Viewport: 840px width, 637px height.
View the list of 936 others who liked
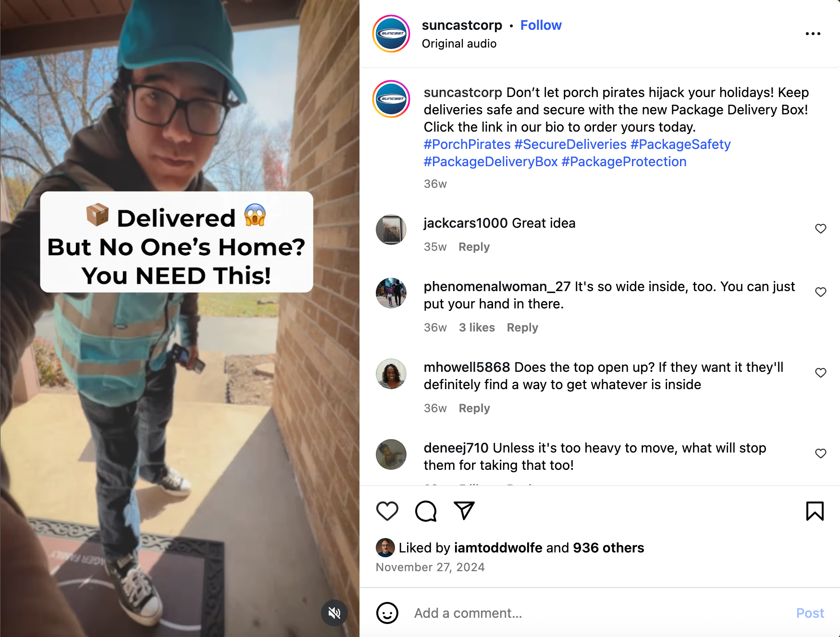(608, 548)
